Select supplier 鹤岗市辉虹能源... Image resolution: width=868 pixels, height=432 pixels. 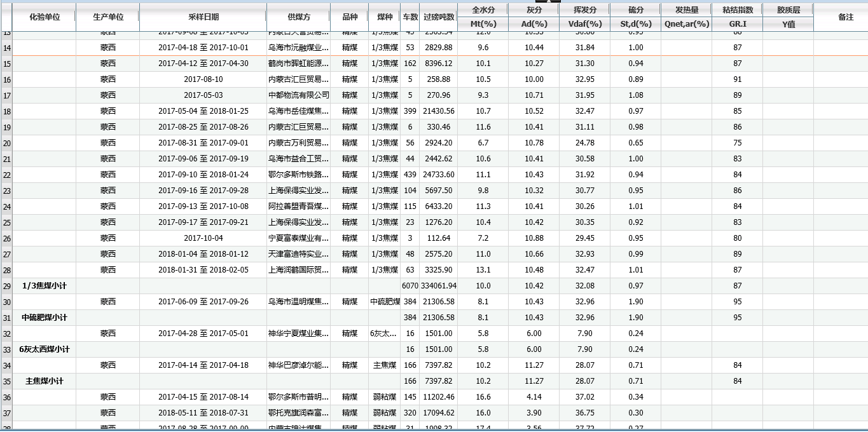pyautogui.click(x=298, y=64)
